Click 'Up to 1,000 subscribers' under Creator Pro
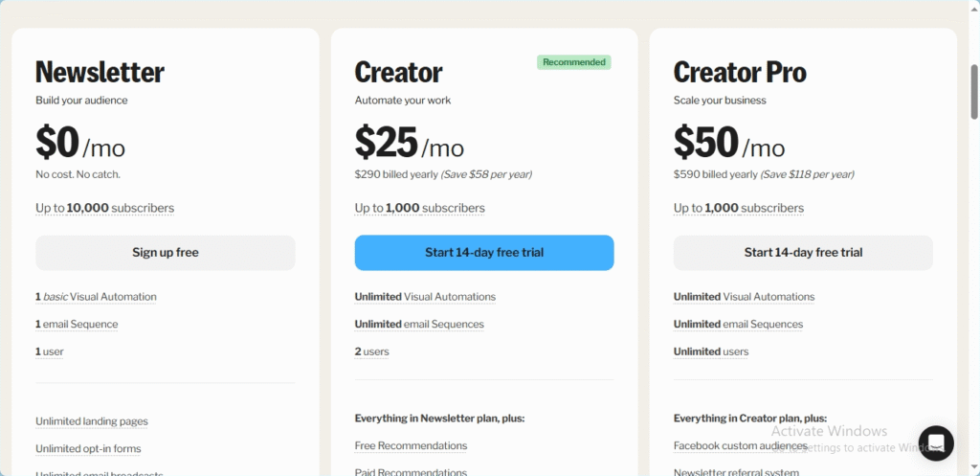980x476 pixels. pyautogui.click(x=739, y=208)
